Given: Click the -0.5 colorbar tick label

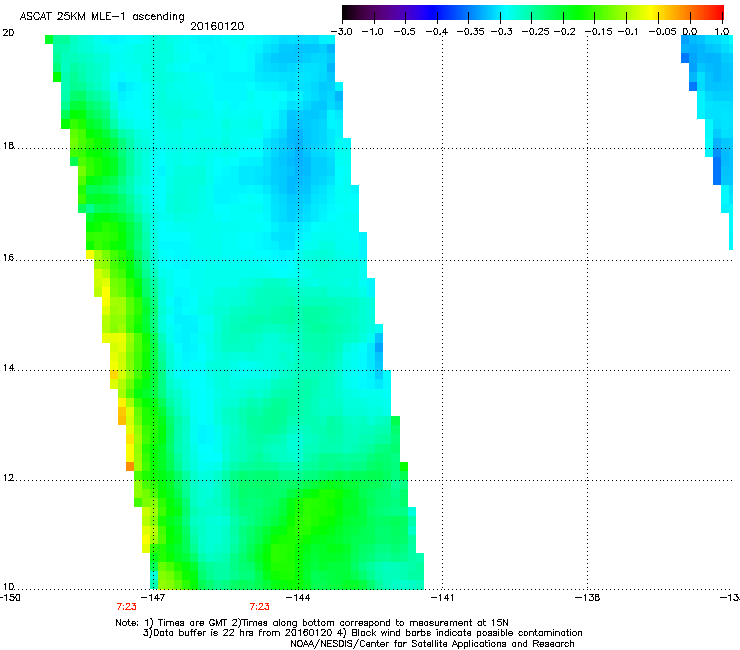Looking at the screenshot, I should pos(404,32).
